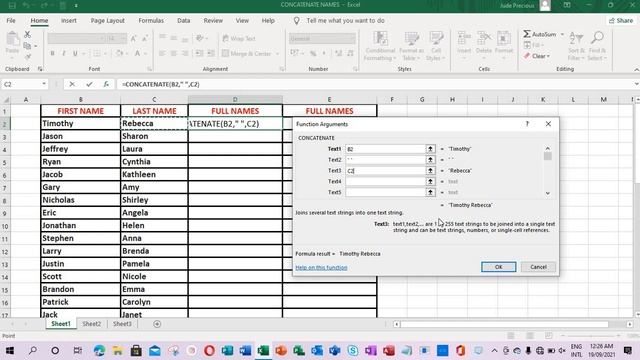Open Opera browser from the taskbar
The height and width of the screenshot is (360, 640).
tap(209, 351)
